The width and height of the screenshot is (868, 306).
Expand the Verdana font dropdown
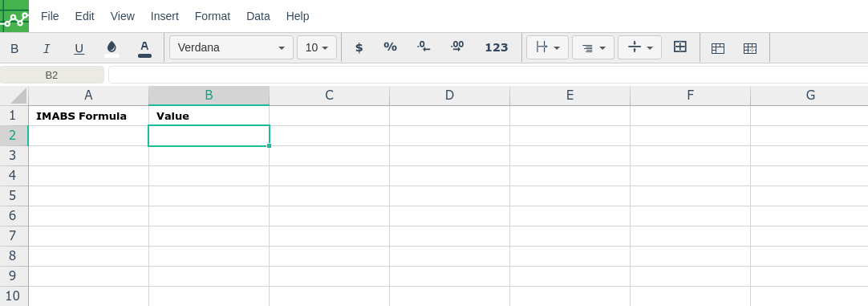(x=231, y=47)
